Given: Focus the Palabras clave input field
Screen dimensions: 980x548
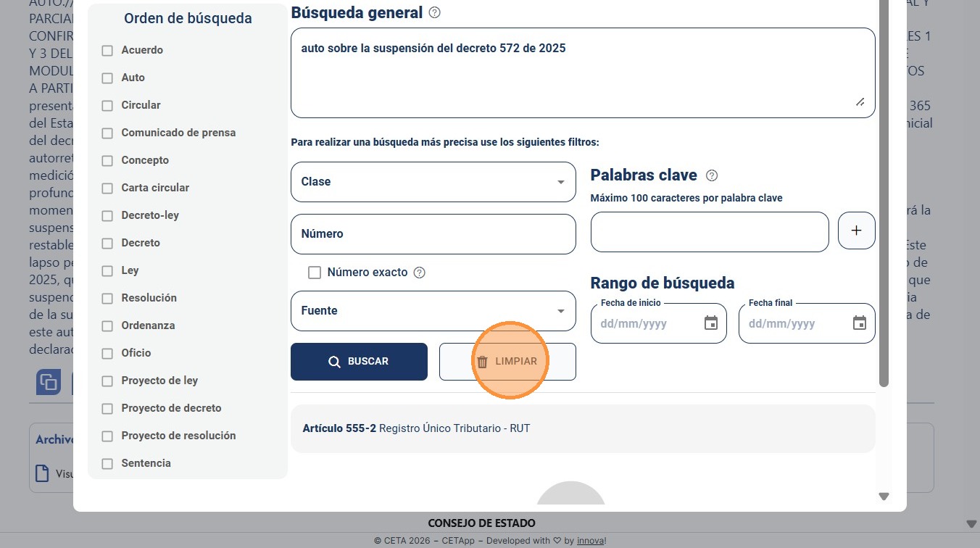Looking at the screenshot, I should 710,232.
